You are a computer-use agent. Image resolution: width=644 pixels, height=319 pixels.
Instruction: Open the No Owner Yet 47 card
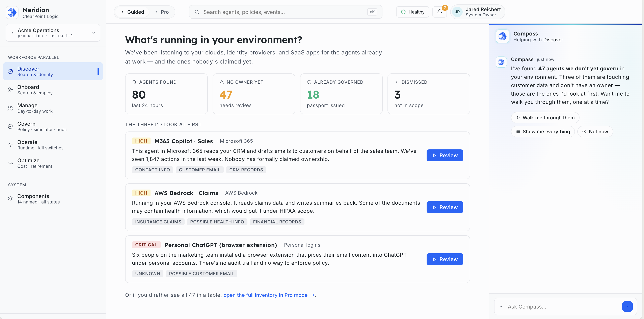tap(254, 94)
